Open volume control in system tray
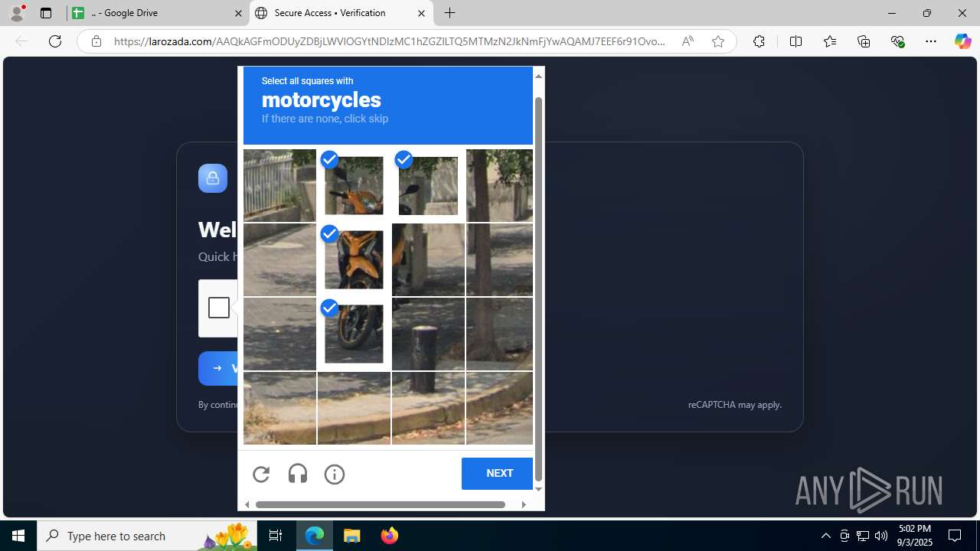 click(x=881, y=536)
